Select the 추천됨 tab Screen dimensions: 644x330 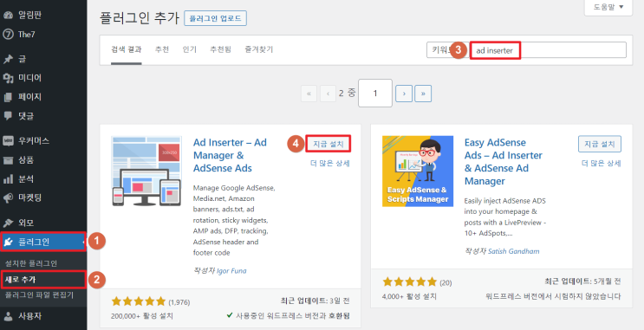pyautogui.click(x=220, y=49)
